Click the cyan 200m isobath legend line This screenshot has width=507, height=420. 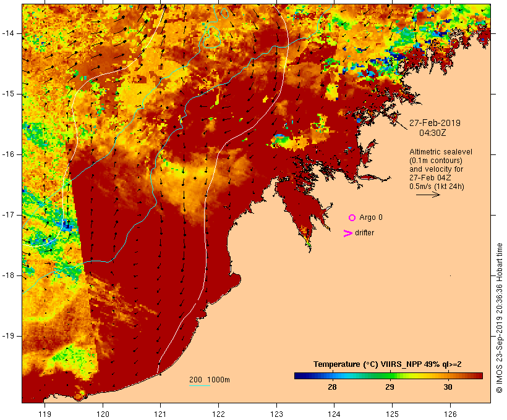[200, 385]
